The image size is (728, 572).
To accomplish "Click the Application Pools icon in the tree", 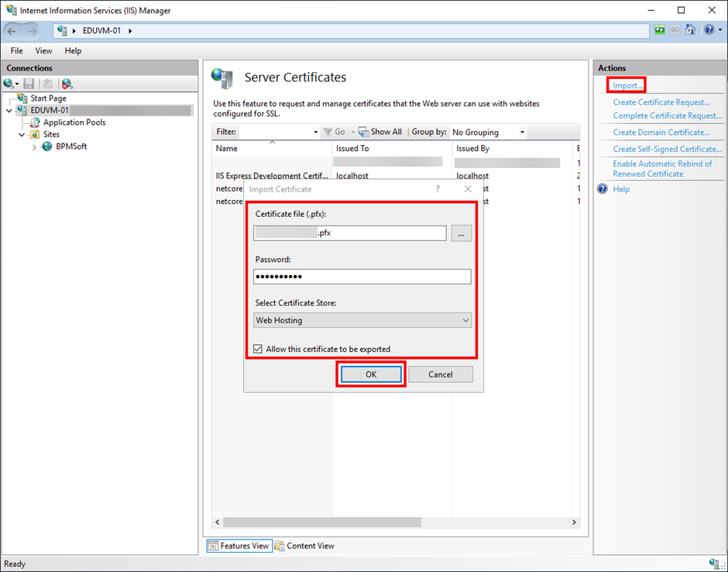I will tap(35, 122).
